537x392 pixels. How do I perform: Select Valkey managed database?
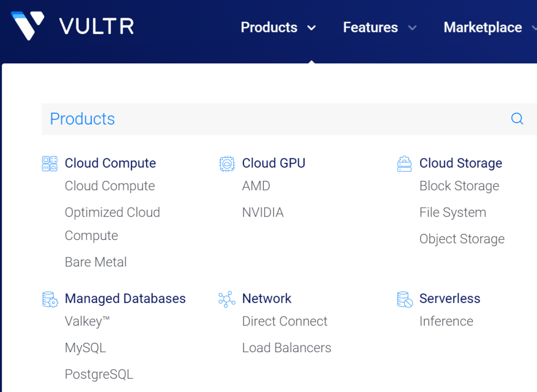88,321
